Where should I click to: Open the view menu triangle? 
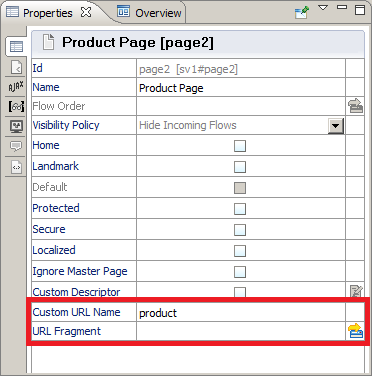(x=323, y=7)
